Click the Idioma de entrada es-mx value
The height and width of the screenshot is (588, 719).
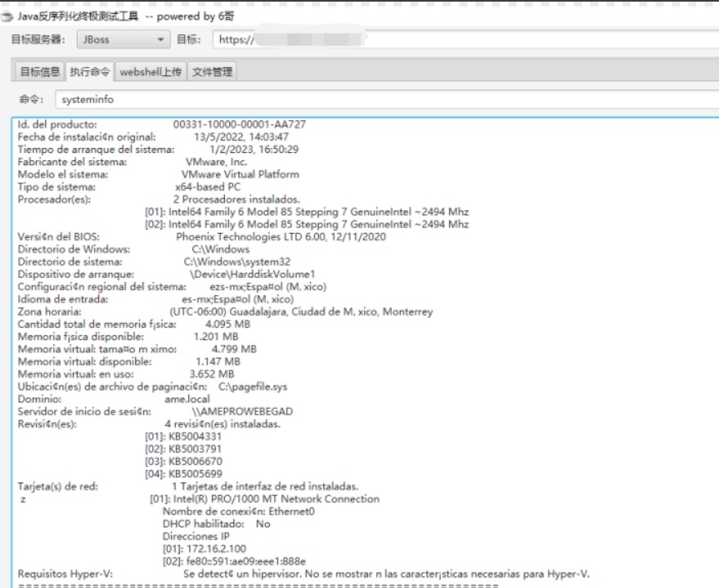tap(237, 299)
